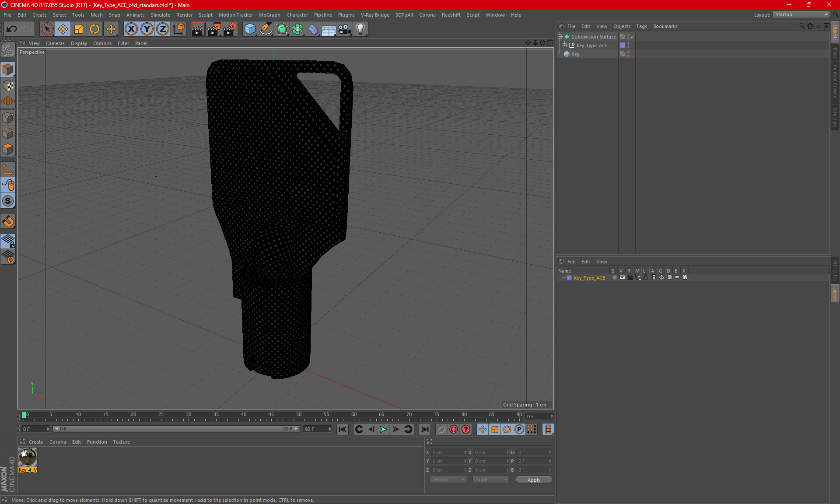Switch to Model mode
The height and width of the screenshot is (504, 840).
click(8, 70)
